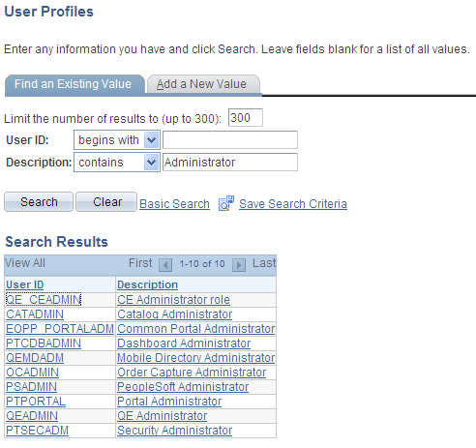
Task: Open user QEMDADM
Action: (35, 358)
